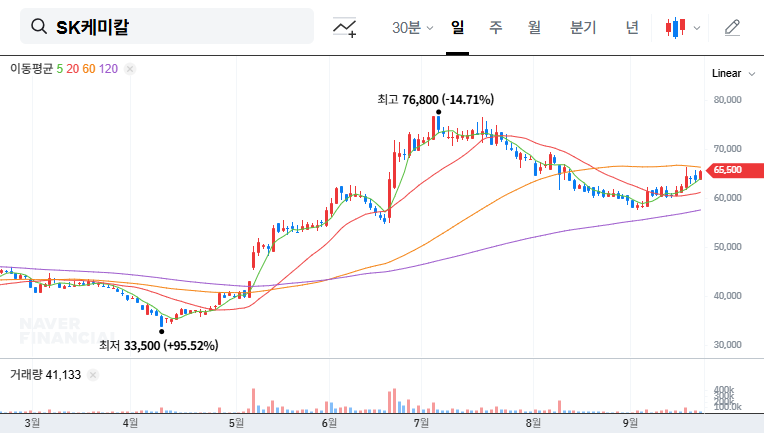Click the 120-day moving average label
The image size is (764, 433).
pyautogui.click(x=108, y=69)
